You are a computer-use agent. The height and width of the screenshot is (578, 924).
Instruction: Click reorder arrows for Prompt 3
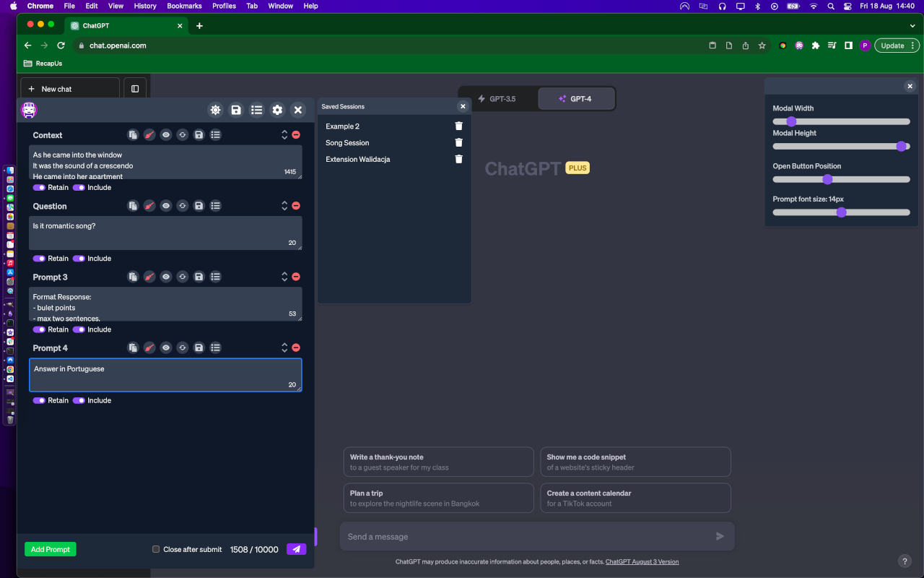click(284, 277)
